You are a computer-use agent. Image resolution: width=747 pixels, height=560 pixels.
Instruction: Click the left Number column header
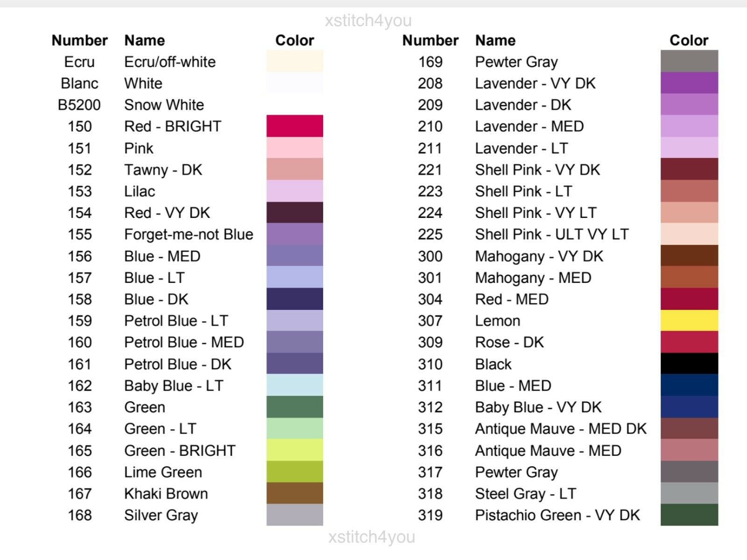[79, 40]
